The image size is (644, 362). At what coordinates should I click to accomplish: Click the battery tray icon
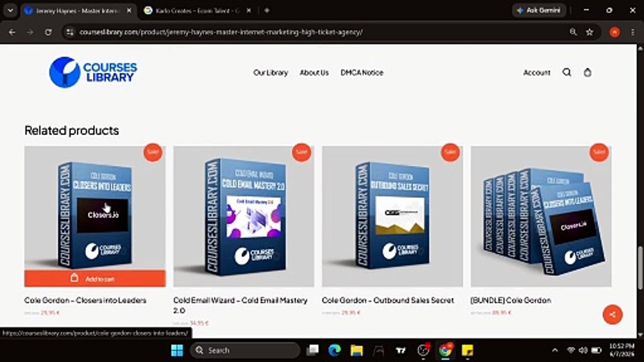(596, 350)
